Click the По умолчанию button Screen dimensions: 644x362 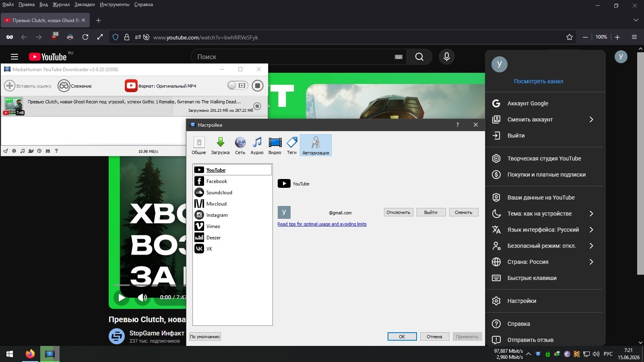(x=205, y=337)
